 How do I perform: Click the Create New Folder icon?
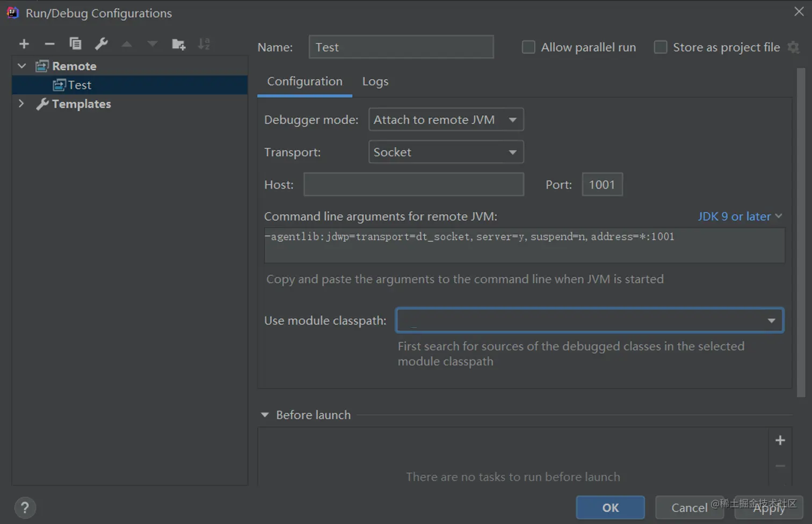point(178,44)
